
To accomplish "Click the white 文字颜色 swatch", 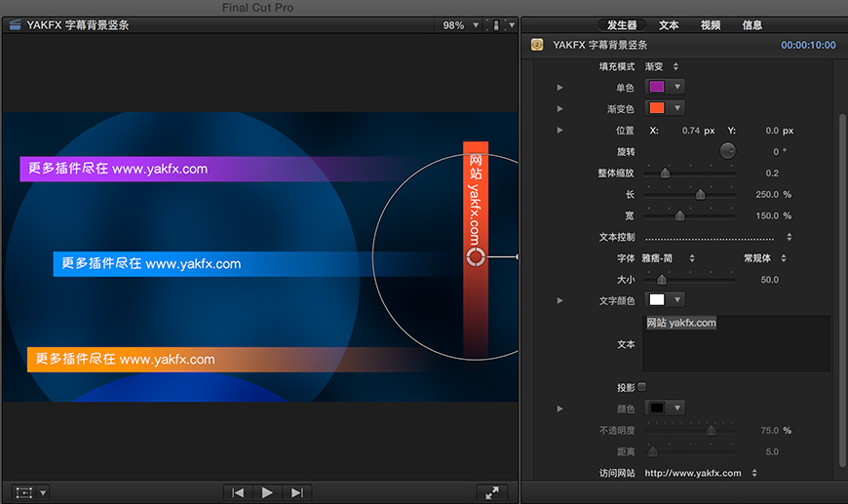I will tap(657, 299).
